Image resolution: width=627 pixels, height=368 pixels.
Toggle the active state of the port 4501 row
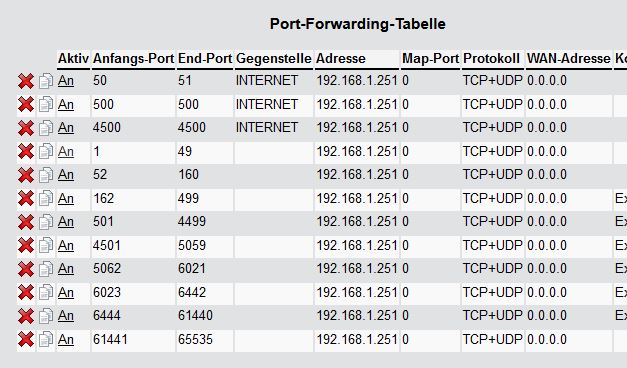66,245
